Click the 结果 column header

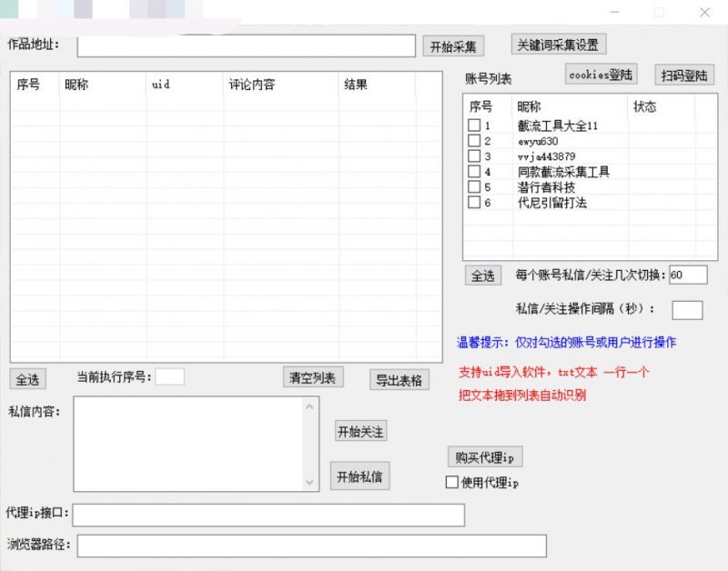[377, 85]
